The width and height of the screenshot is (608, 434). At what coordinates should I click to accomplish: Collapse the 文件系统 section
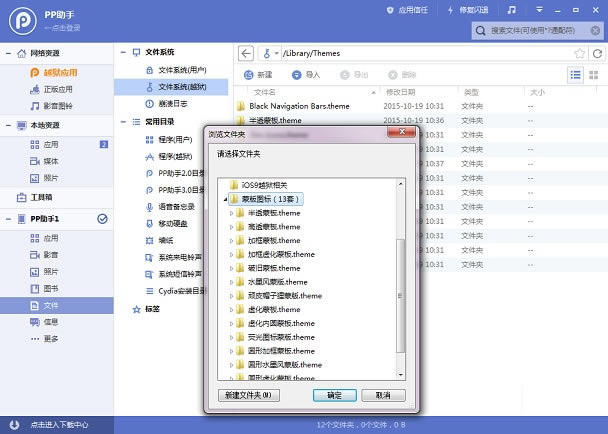(x=123, y=52)
